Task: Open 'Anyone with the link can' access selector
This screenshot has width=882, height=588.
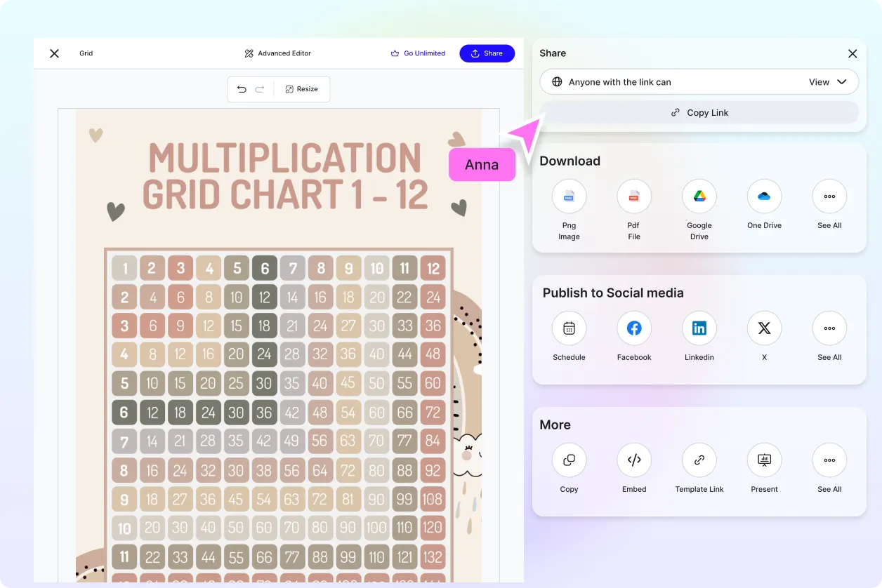Action: (x=699, y=82)
